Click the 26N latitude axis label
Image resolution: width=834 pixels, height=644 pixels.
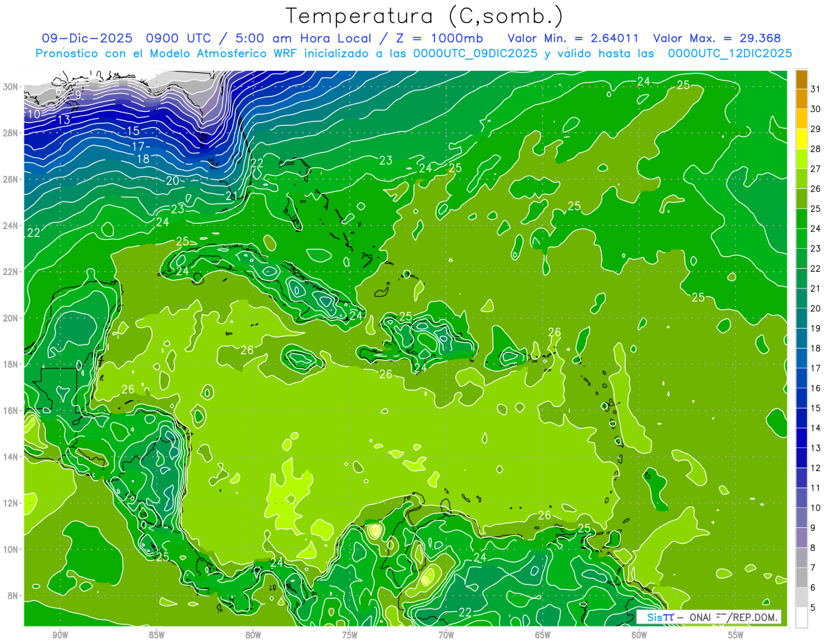pyautogui.click(x=11, y=179)
